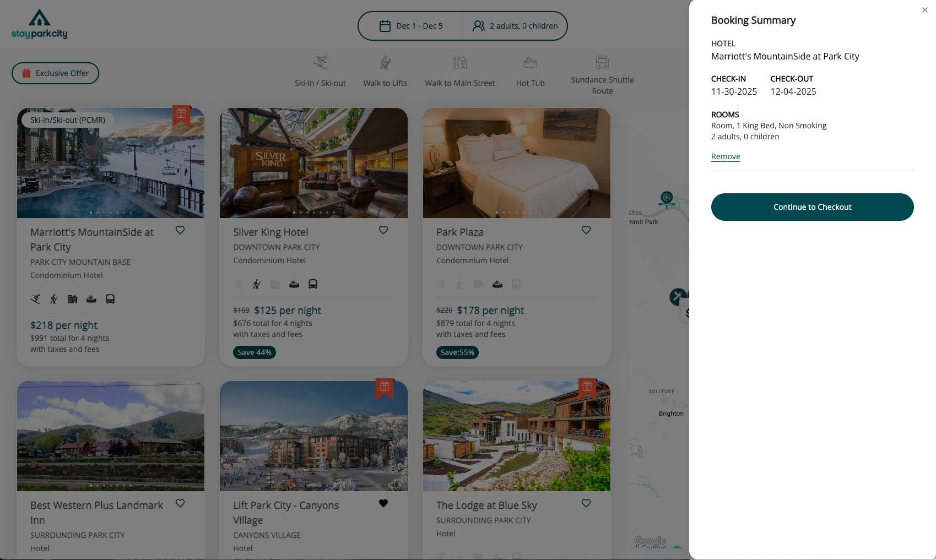Click Room, 1 King Bed, Non Smoking text
Image resolution: width=936 pixels, height=560 pixels.
(x=769, y=126)
